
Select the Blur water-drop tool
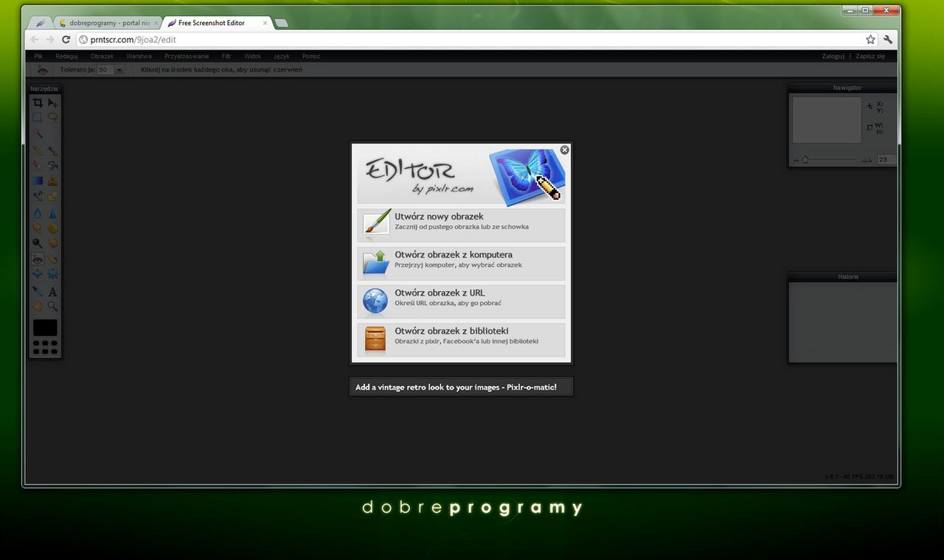[38, 212]
